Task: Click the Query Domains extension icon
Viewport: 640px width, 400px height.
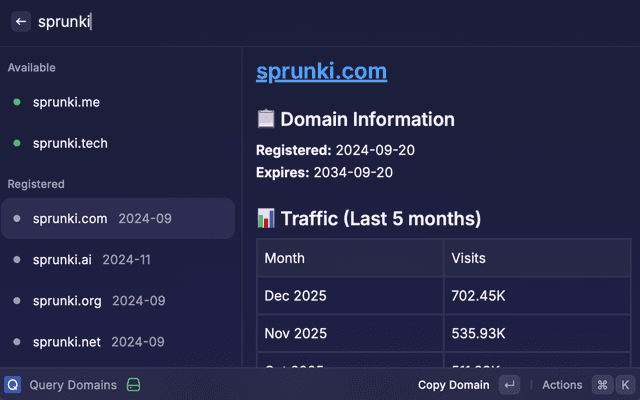Action: (x=13, y=385)
